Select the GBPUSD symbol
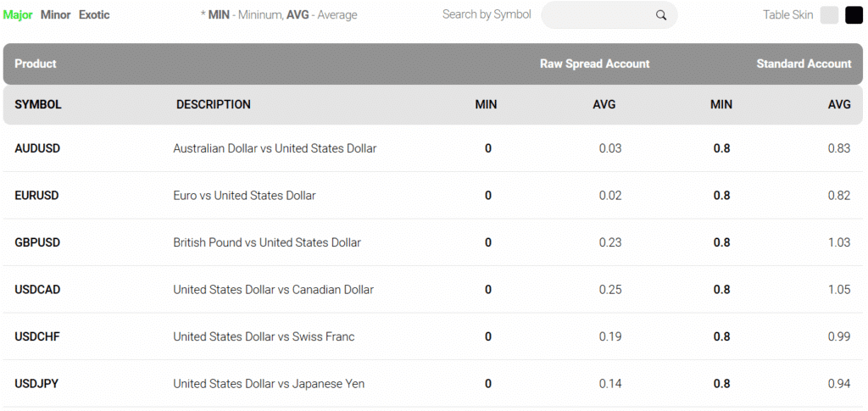This screenshot has width=868, height=411. click(37, 242)
